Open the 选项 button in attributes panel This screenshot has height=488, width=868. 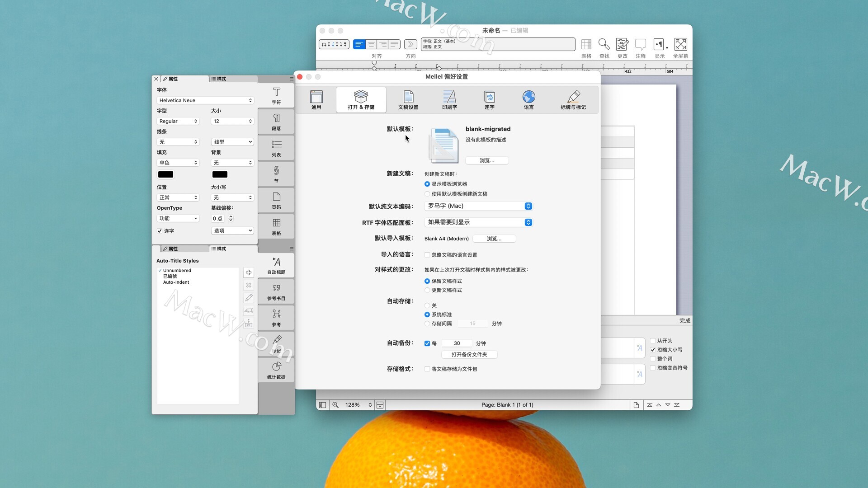[232, 231]
